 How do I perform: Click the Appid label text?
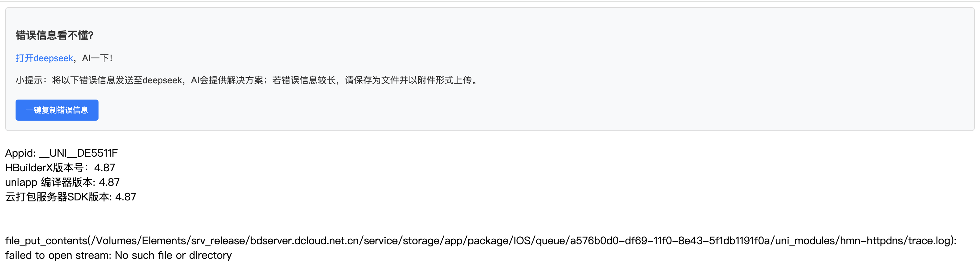click(x=20, y=153)
